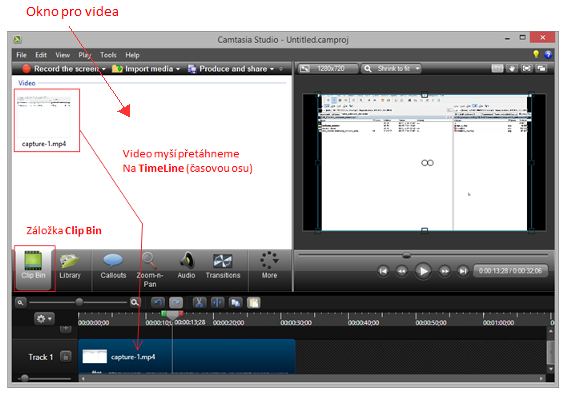Click the Play menu
Viewport: 566px width, 396px height.
pos(85,55)
